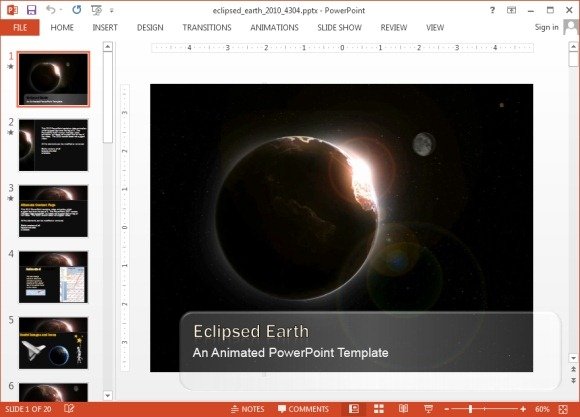Open the ANIMATIONS ribbon tab
The image size is (580, 417).
pyautogui.click(x=274, y=28)
